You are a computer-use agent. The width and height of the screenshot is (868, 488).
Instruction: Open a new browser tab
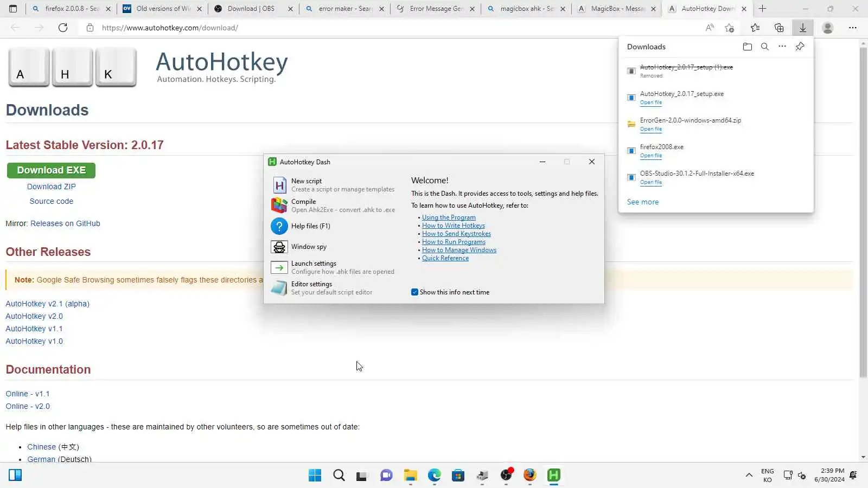[x=762, y=9]
